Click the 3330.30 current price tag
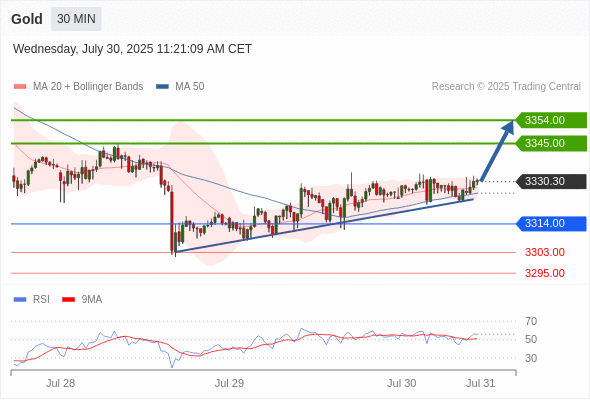 pyautogui.click(x=551, y=181)
